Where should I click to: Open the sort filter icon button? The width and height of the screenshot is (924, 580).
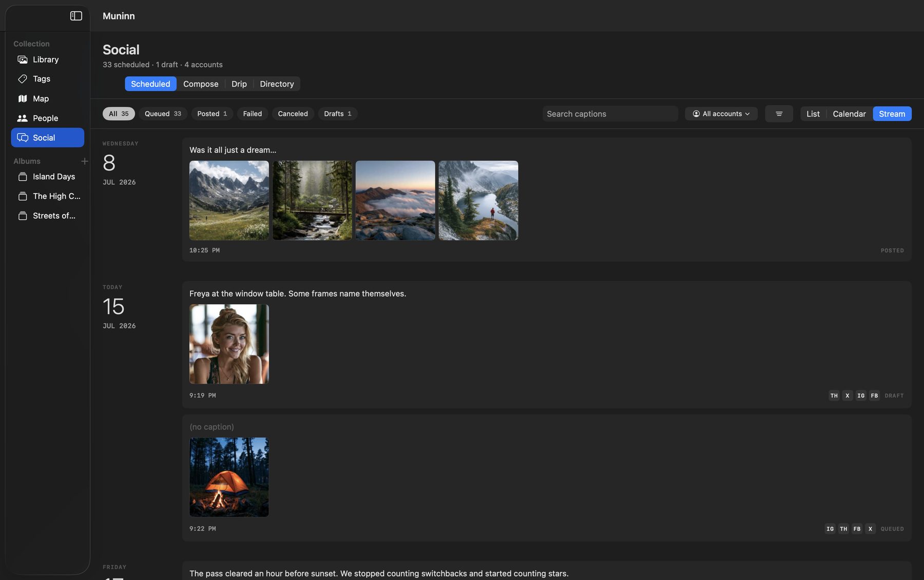pos(779,113)
